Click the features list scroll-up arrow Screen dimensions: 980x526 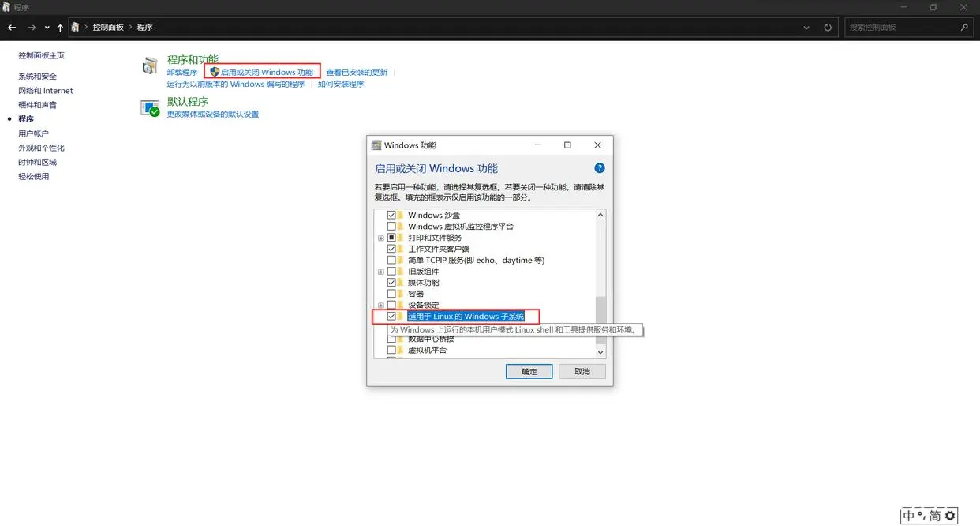click(x=600, y=215)
